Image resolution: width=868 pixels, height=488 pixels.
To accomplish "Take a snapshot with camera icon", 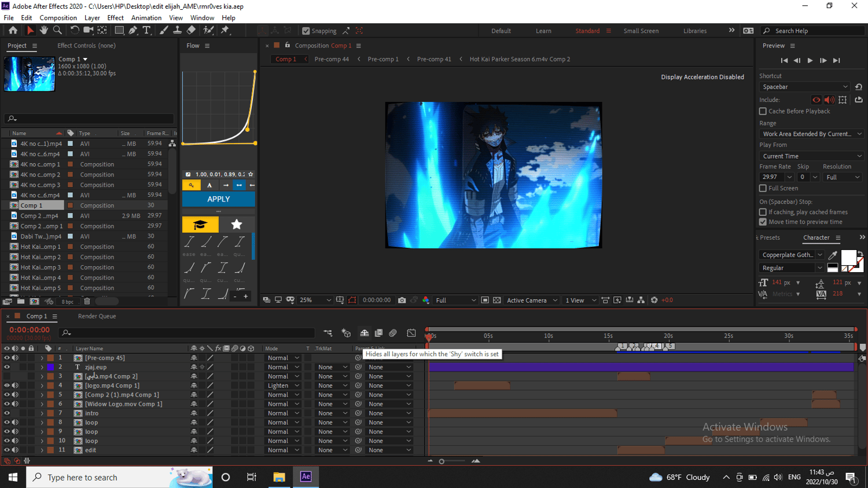I will (x=402, y=300).
